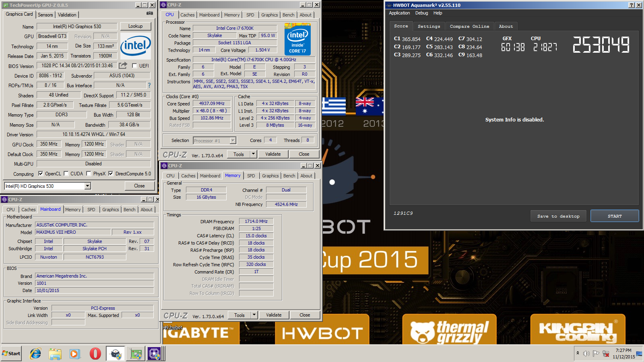Click the Windows Start button
Screen dimensions: 644x362
click(11, 354)
